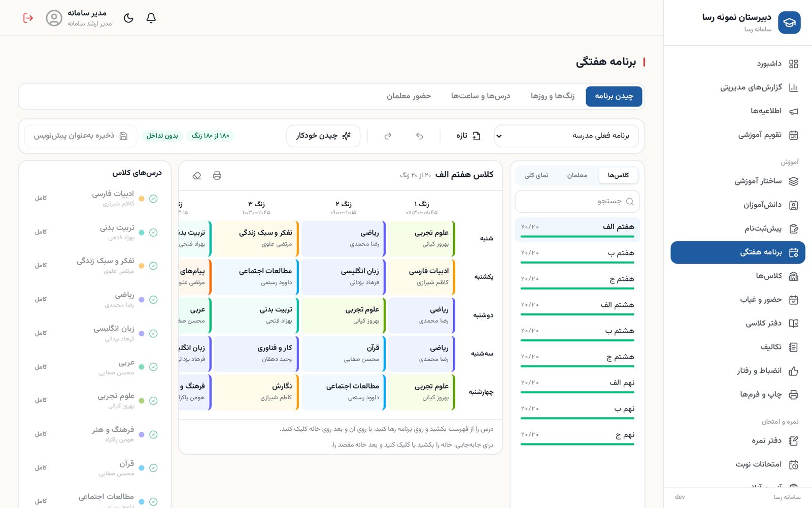The width and height of the screenshot is (812, 508).
Task: Click بدون تداخل status badge
Action: [162, 136]
